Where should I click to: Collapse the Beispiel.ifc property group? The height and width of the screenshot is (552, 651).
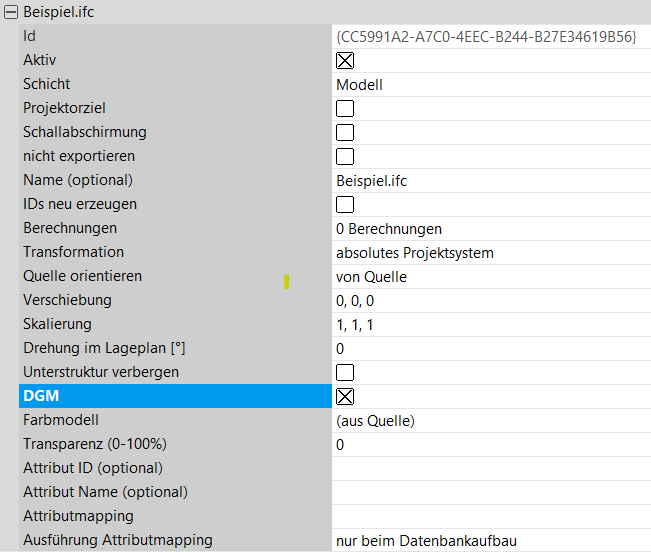pos(10,13)
